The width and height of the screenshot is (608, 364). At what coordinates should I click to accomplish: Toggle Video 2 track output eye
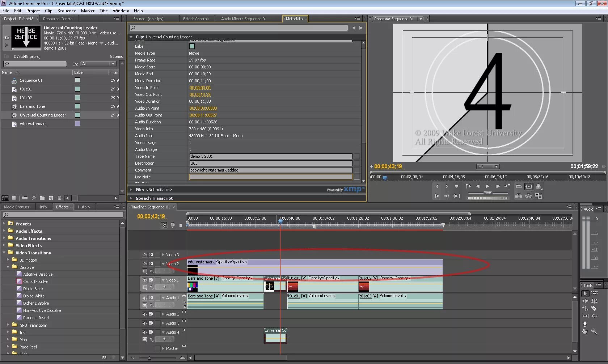click(x=145, y=264)
